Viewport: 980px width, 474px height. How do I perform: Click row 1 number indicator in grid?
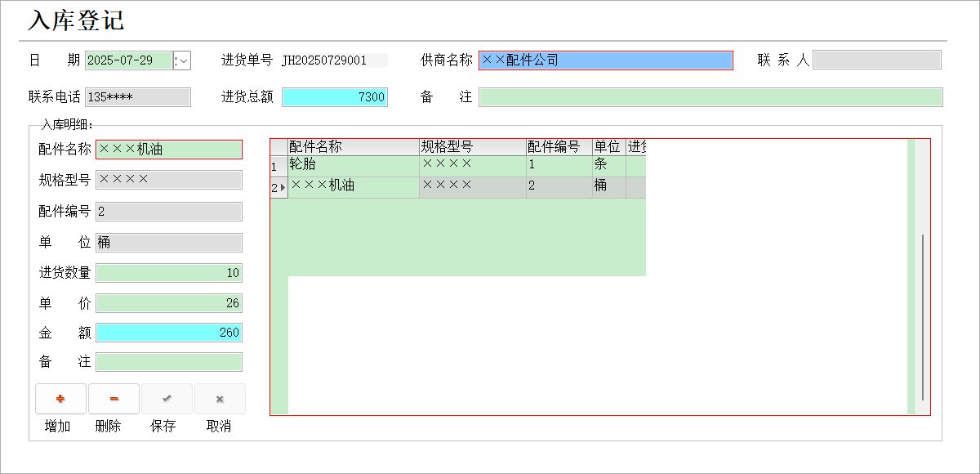(x=278, y=166)
